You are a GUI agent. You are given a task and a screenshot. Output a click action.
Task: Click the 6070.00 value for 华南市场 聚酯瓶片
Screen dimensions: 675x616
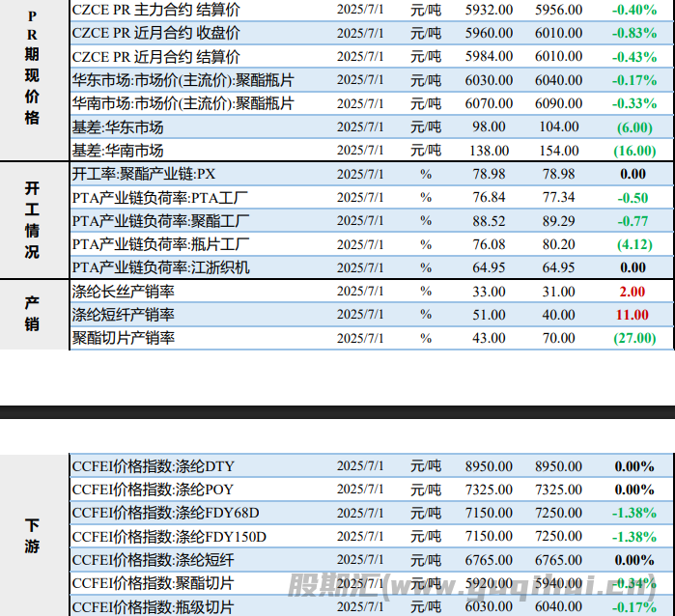[489, 103]
